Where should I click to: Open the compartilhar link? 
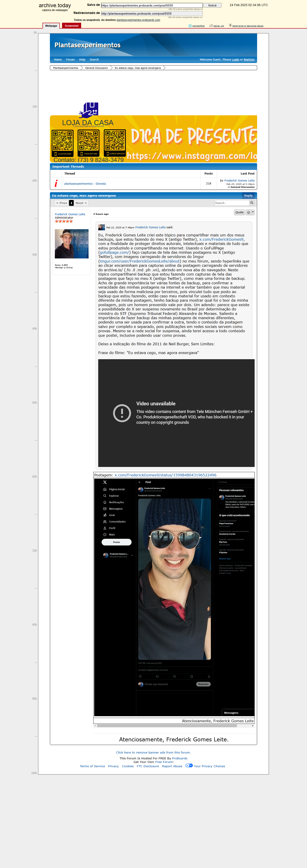click(x=199, y=26)
